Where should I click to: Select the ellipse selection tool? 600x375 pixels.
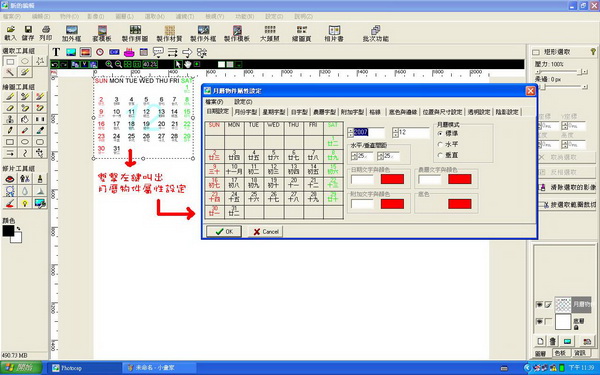[x=25, y=61]
